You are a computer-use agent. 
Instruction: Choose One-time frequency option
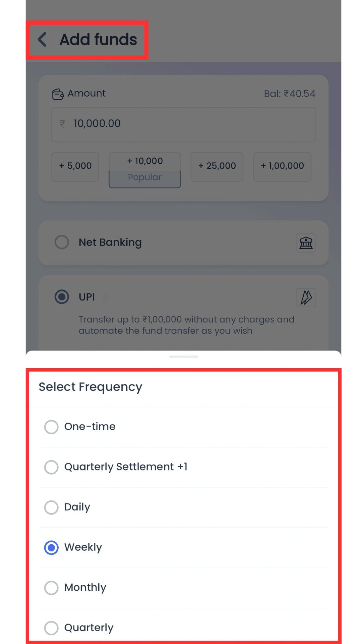click(51, 427)
